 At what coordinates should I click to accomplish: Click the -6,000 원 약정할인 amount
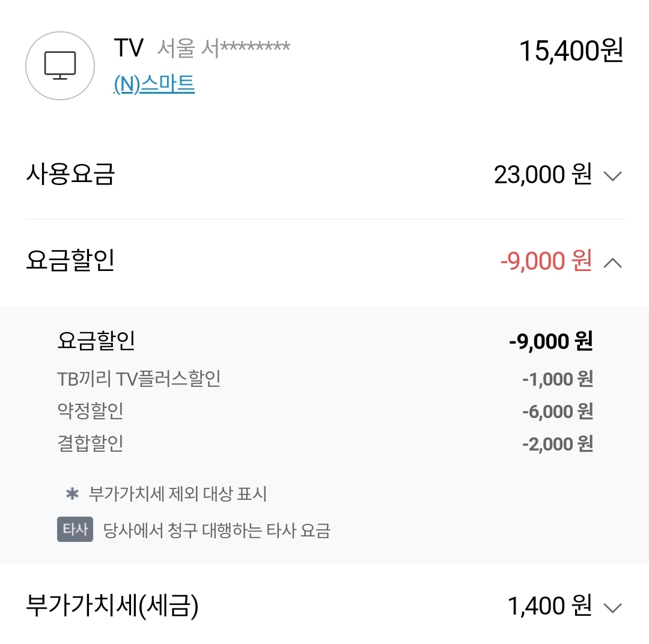[x=557, y=412]
